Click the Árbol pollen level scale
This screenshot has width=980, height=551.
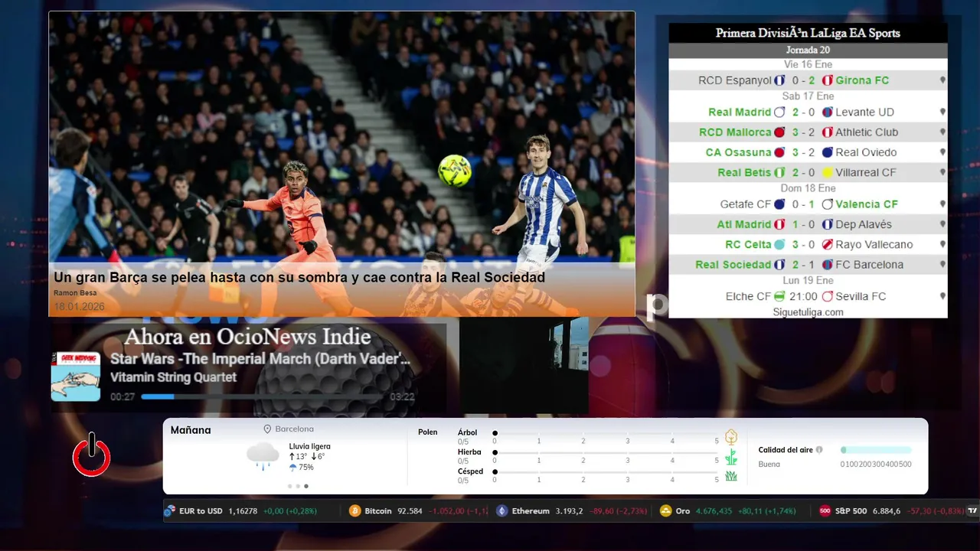point(606,434)
